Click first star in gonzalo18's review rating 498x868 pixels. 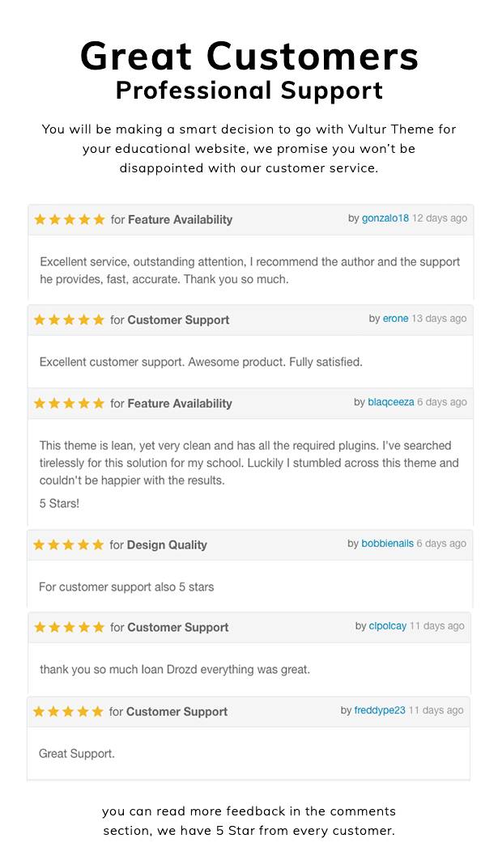(x=40, y=219)
